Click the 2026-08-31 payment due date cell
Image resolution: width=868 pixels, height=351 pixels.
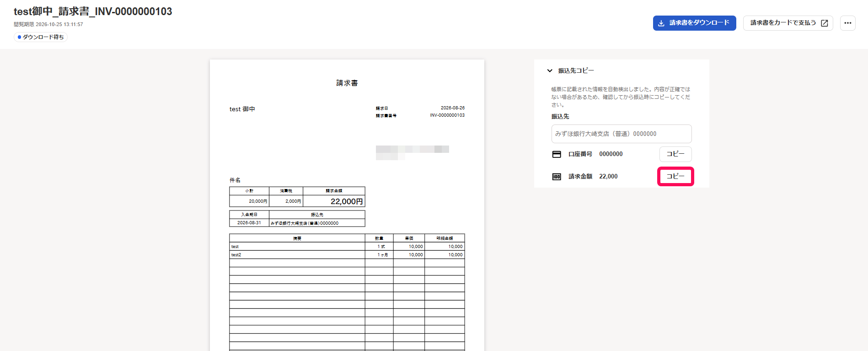click(x=249, y=223)
